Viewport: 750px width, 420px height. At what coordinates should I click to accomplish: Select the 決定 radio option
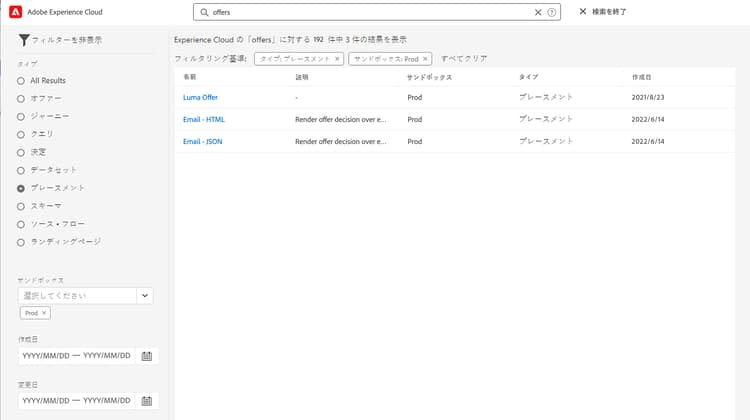pyautogui.click(x=21, y=153)
